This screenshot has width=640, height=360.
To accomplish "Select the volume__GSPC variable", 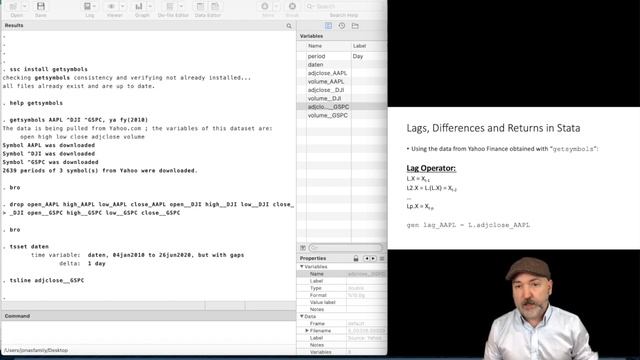I will [328, 116].
